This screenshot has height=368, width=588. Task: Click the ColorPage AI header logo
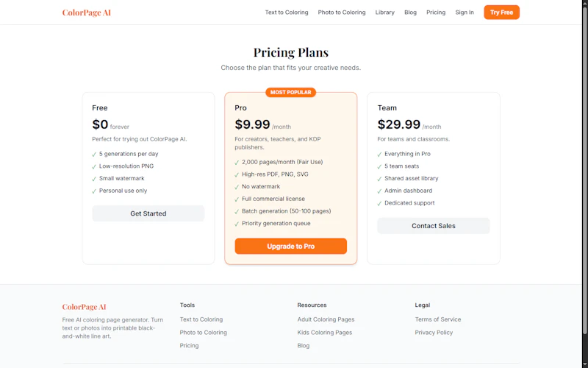click(x=86, y=13)
